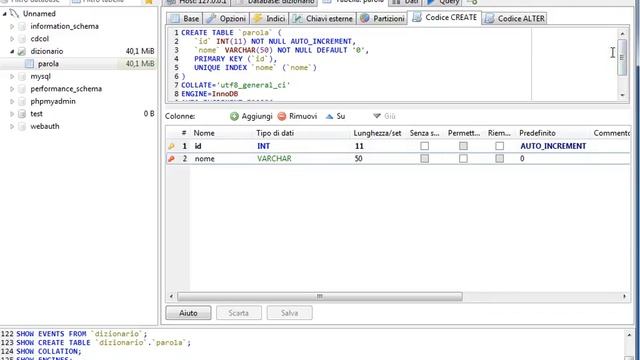Click the phpmyadmin database icon
The width and height of the screenshot is (640, 360).
22,101
